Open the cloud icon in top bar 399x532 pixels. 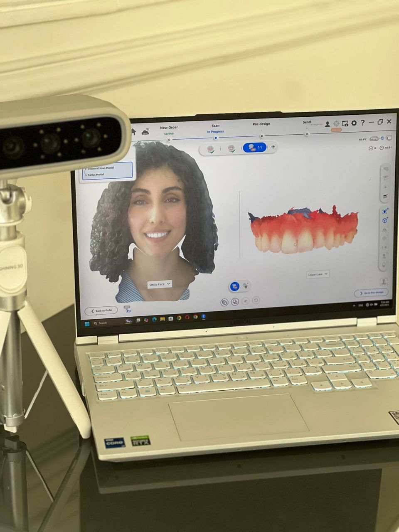(x=145, y=132)
